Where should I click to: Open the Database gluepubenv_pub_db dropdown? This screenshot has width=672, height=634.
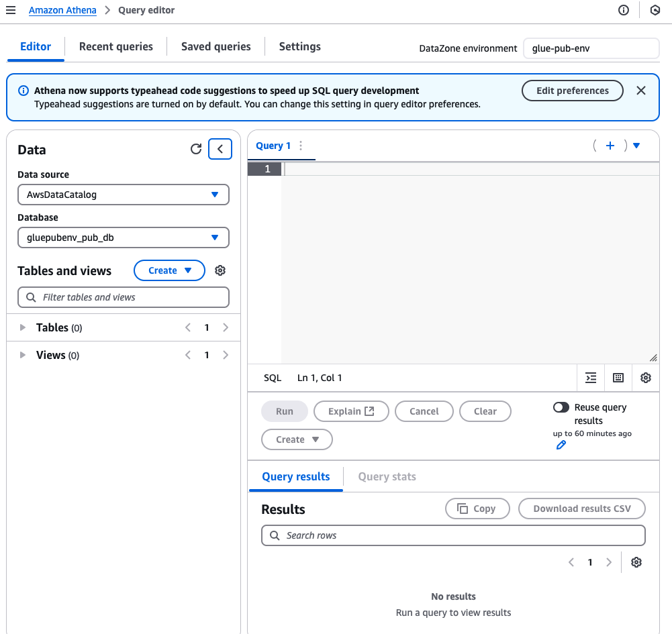tap(124, 237)
